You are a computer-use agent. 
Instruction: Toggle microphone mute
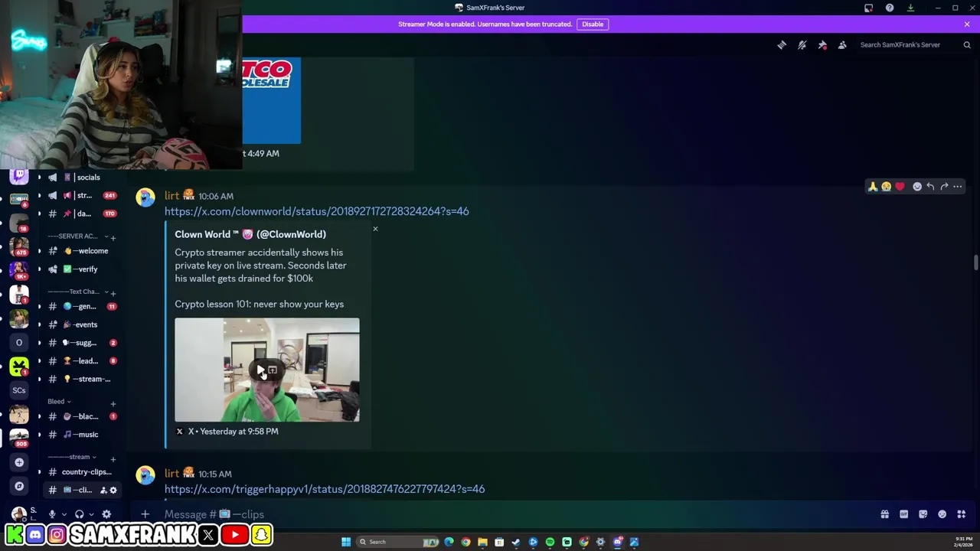[52, 514]
